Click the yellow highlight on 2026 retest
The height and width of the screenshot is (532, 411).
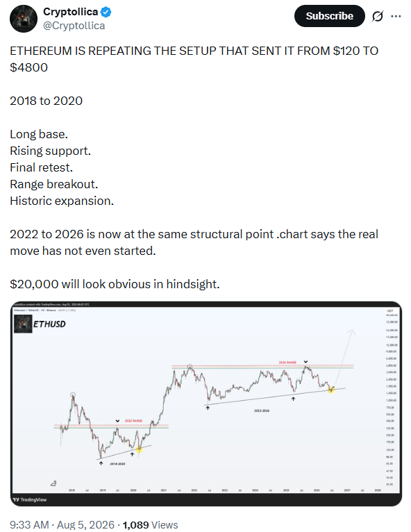click(331, 390)
